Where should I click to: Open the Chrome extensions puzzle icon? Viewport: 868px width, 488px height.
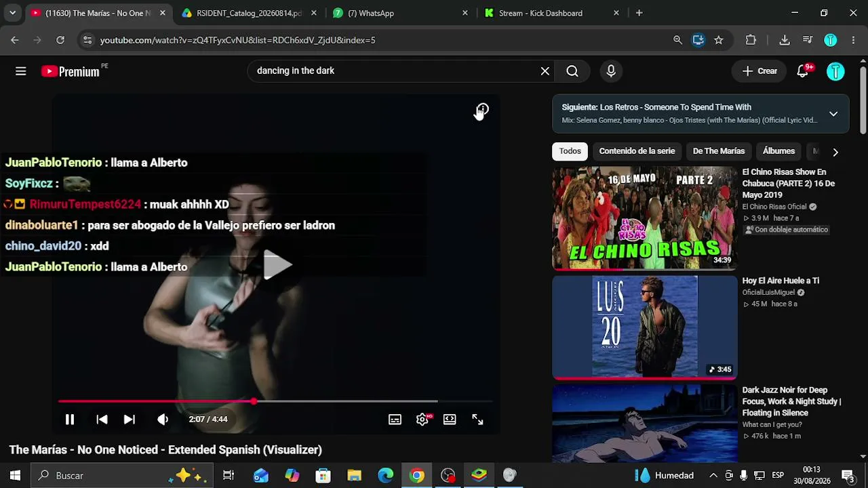[x=751, y=40]
